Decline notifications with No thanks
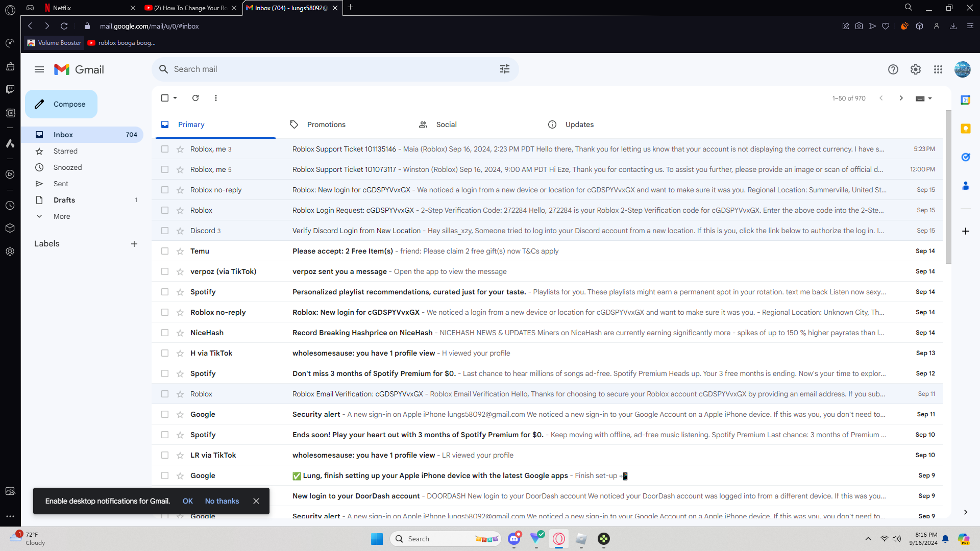This screenshot has height=551, width=980. tap(222, 501)
